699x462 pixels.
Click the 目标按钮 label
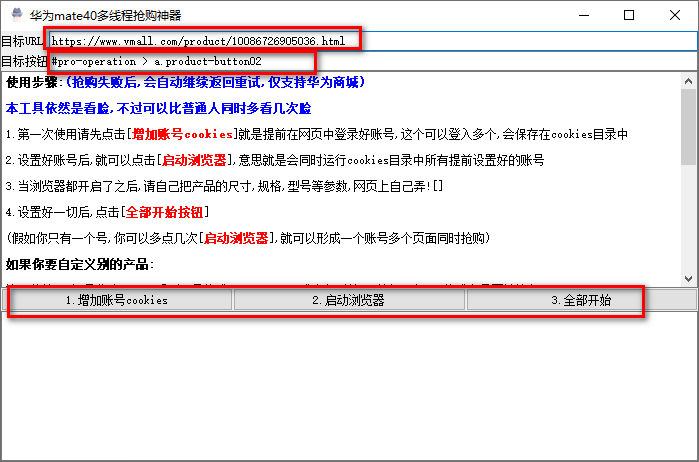pos(24,61)
